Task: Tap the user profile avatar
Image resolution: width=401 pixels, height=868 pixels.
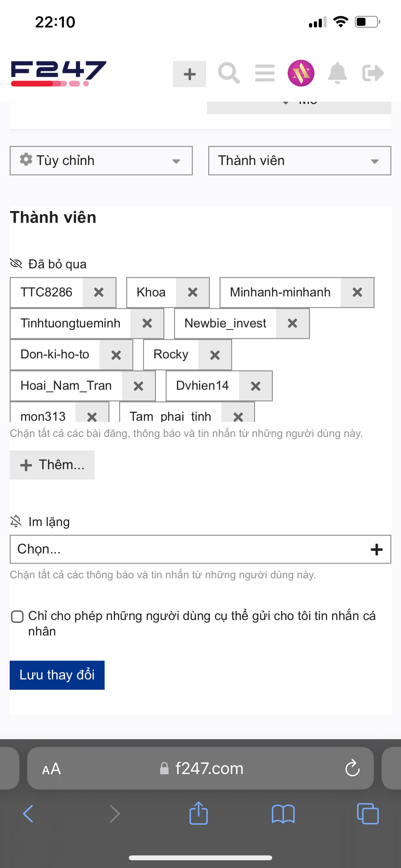Action: point(301,73)
